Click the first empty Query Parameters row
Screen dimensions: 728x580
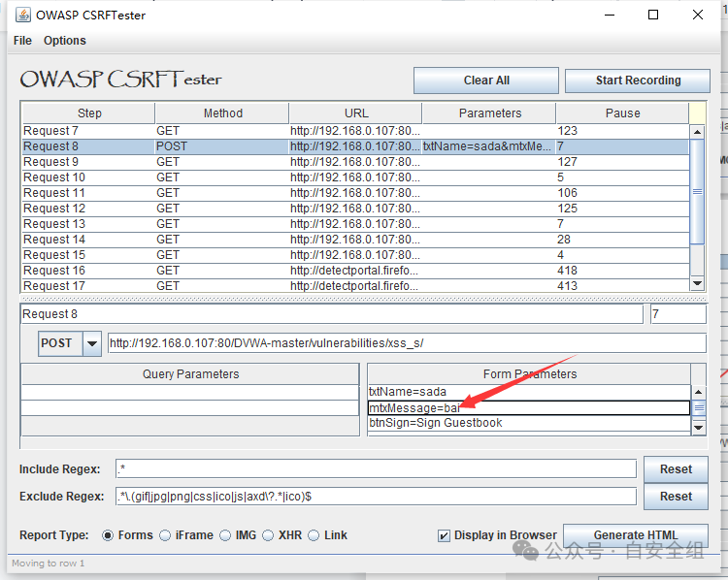[190, 392]
